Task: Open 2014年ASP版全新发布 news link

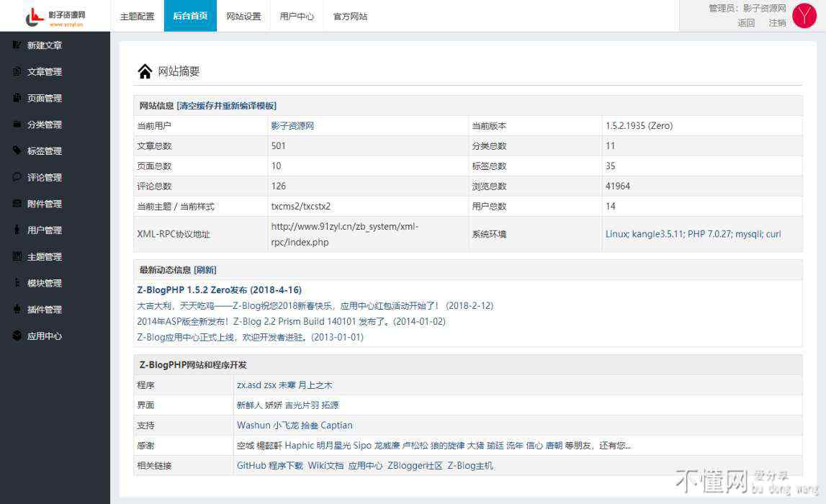Action: coord(292,321)
